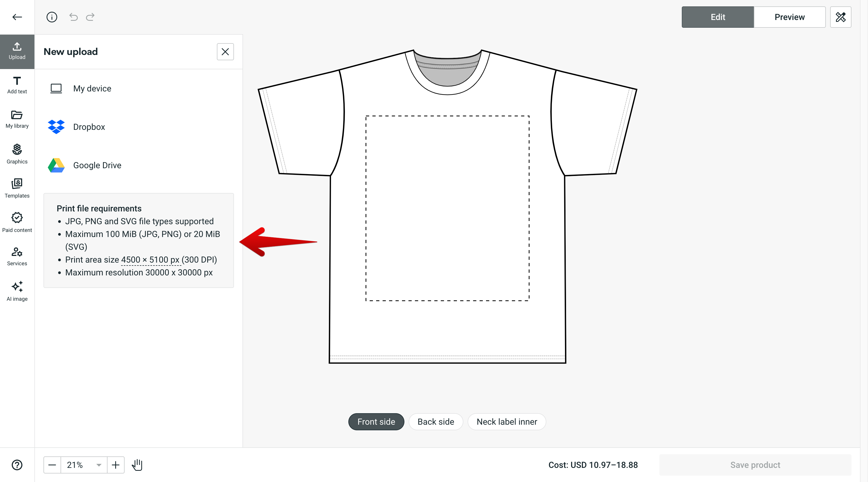Click Save product button

coord(755,465)
